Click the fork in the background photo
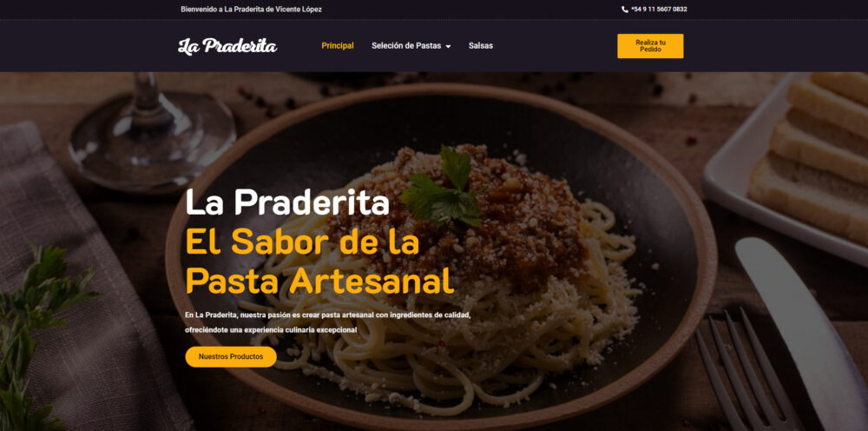 742,371
